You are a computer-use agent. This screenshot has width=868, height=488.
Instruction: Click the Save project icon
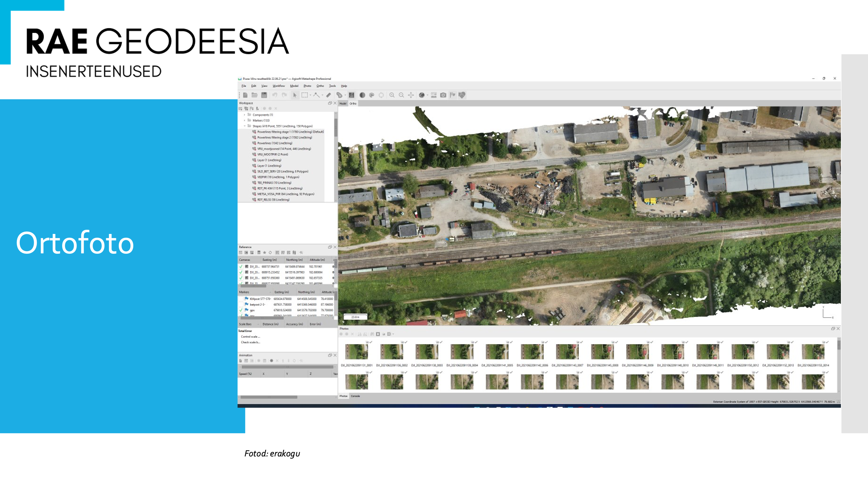pyautogui.click(x=264, y=95)
